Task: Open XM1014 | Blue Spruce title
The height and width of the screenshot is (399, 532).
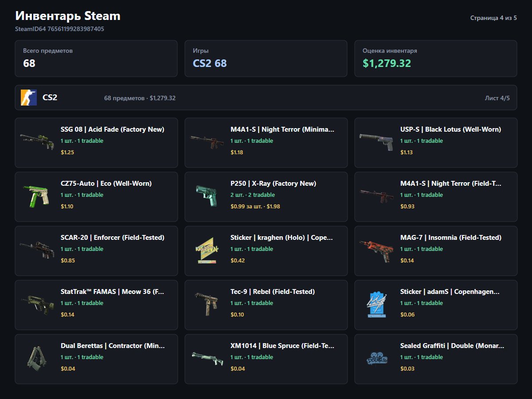Action: (282, 346)
